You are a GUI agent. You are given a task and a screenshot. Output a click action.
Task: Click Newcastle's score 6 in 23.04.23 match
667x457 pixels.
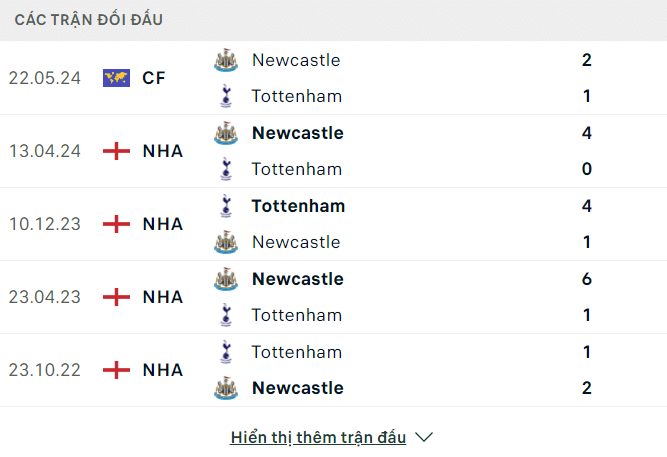click(x=587, y=279)
